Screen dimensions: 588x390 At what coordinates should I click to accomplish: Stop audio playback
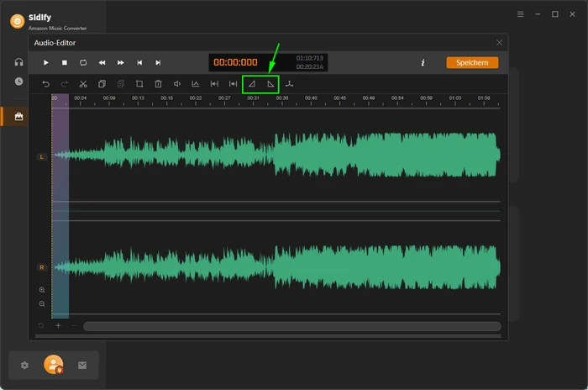tap(64, 63)
